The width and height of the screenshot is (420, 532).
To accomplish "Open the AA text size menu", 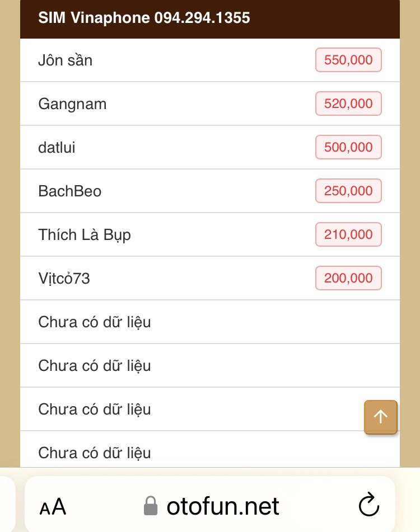I will [53, 507].
